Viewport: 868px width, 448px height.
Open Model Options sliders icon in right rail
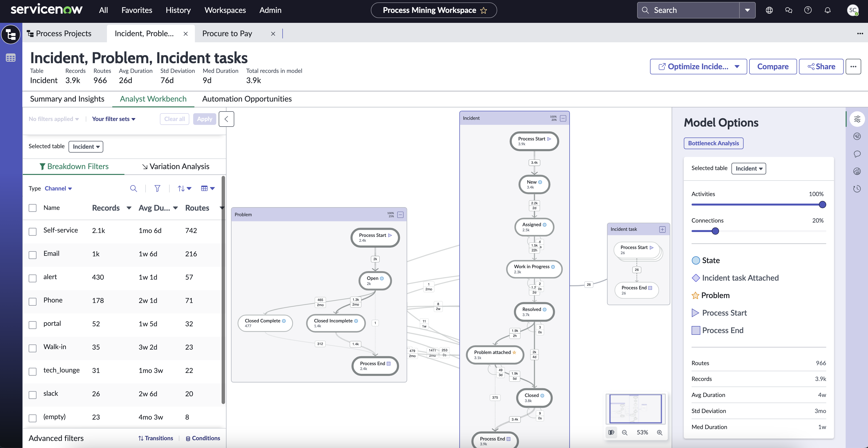point(857,119)
